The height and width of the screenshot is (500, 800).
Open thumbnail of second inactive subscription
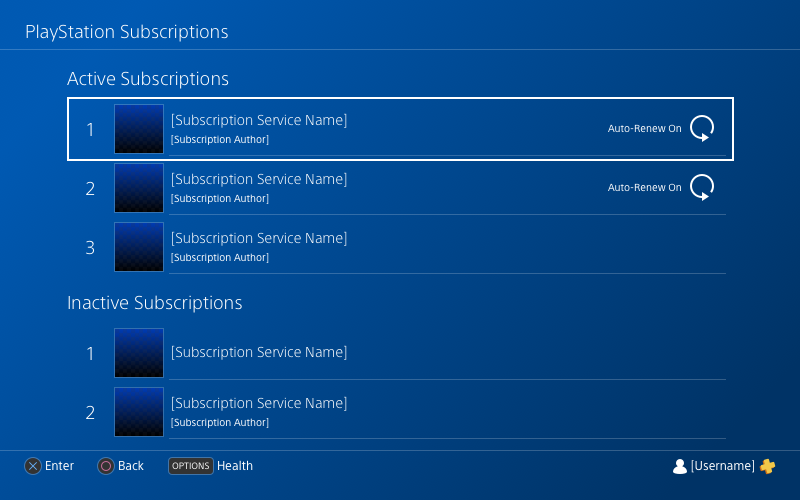click(x=139, y=412)
